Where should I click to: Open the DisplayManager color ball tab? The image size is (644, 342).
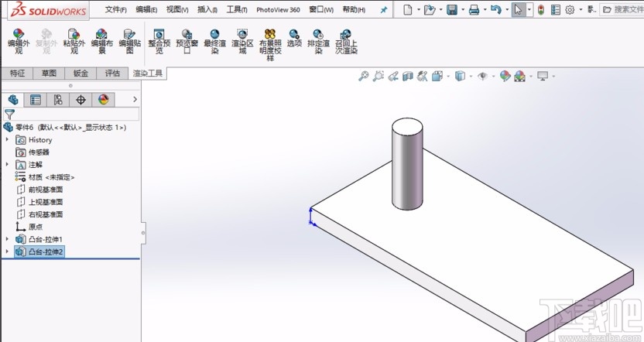point(103,100)
